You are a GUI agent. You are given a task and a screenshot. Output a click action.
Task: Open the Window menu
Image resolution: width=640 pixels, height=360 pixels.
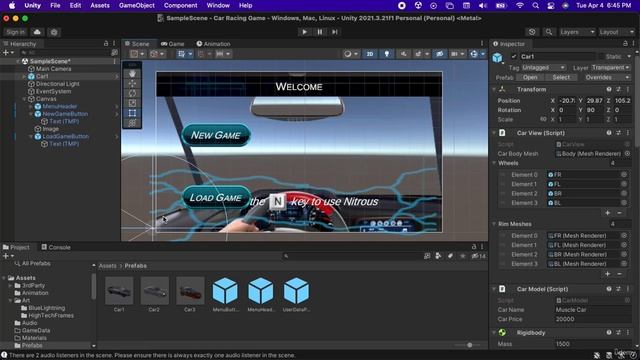pyautogui.click(x=218, y=5)
